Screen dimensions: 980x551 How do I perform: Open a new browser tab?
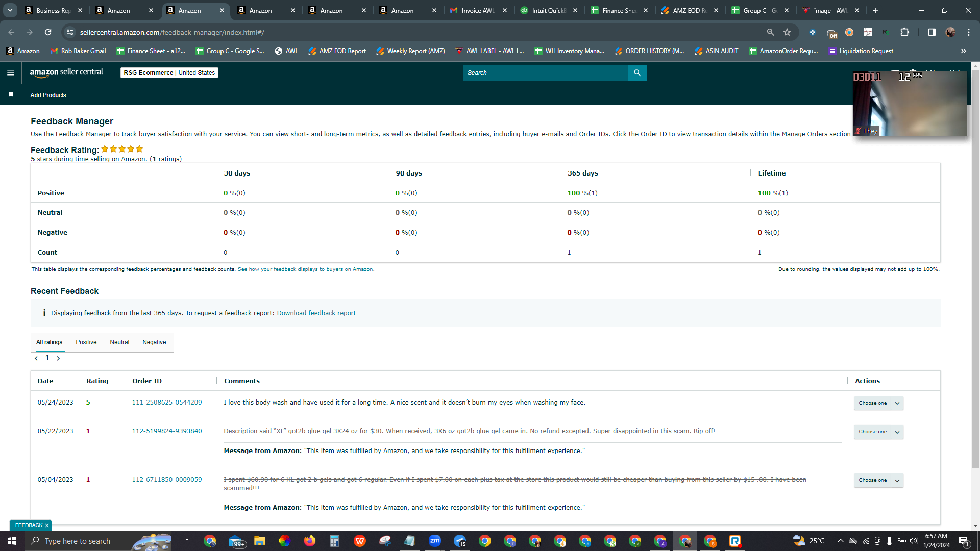coord(875,10)
